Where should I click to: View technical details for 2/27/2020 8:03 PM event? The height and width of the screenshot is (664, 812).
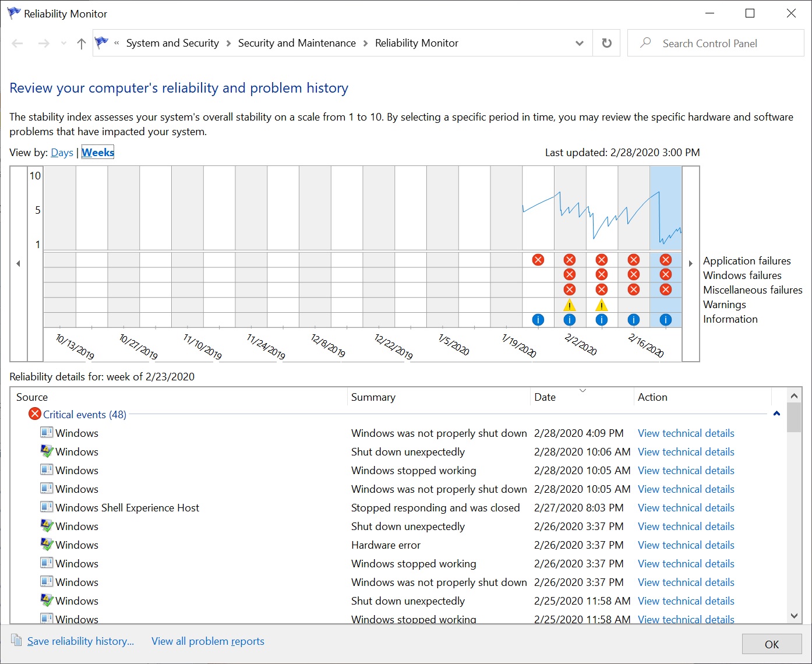[686, 508]
